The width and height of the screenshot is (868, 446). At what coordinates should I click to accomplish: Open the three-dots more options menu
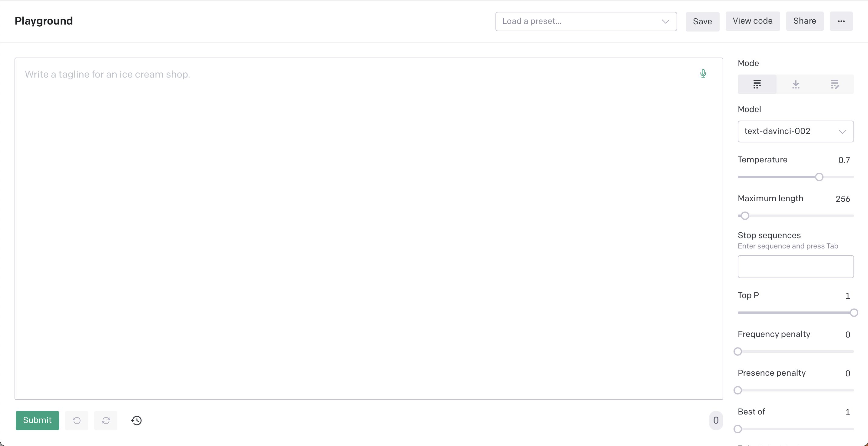tap(841, 21)
